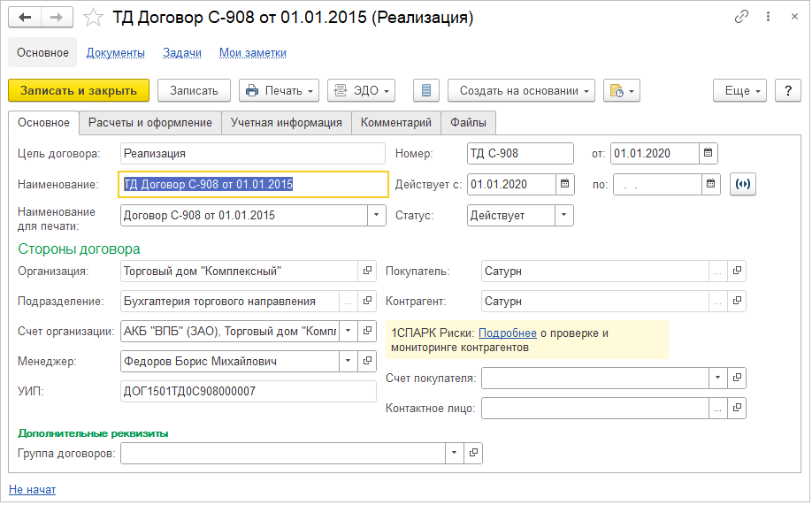Open the 'Не начат' status link
Image resolution: width=812 pixels, height=505 pixels.
pos(32,489)
